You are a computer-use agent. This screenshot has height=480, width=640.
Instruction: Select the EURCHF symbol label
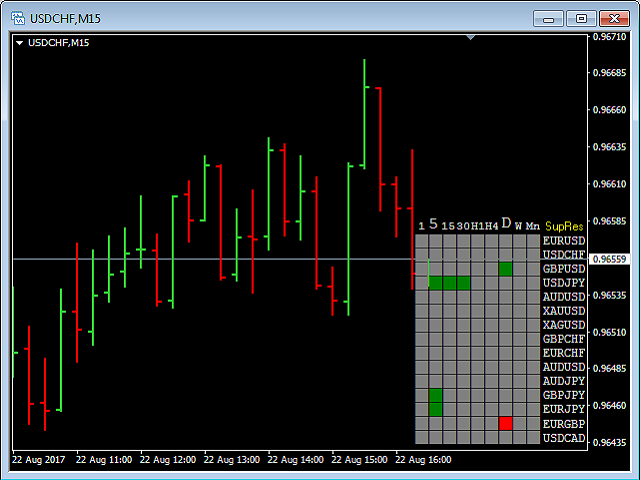coord(564,353)
